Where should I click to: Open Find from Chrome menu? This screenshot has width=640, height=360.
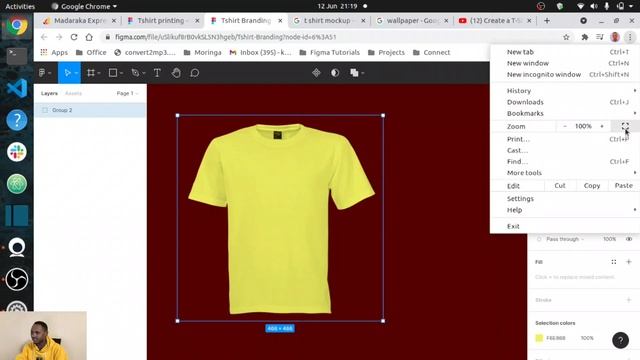565,162
